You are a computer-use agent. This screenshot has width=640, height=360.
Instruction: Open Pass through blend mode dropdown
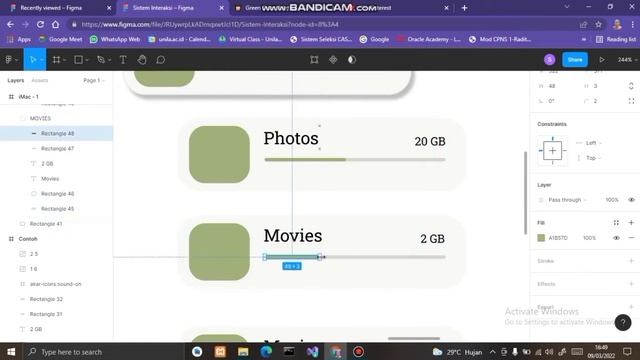pyautogui.click(x=567, y=200)
